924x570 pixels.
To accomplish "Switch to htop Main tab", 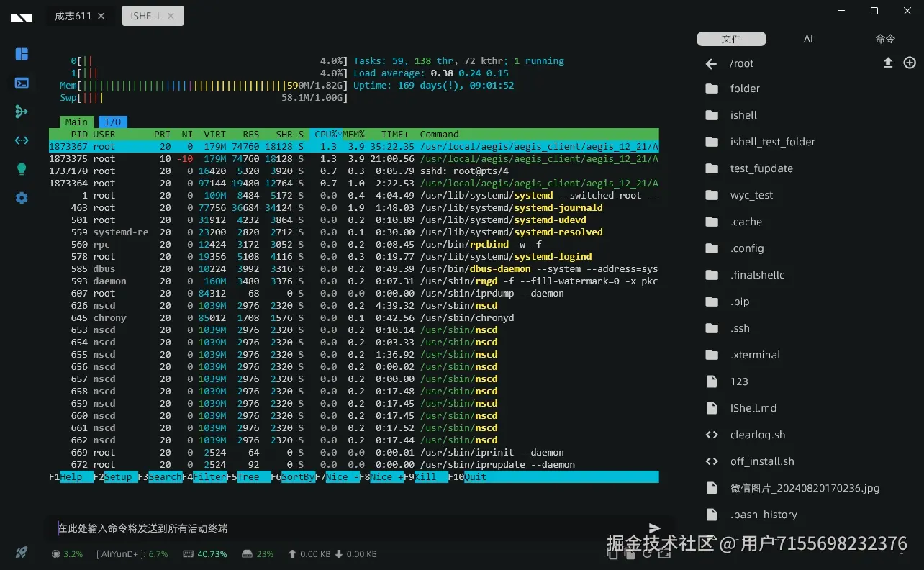I will pyautogui.click(x=77, y=122).
